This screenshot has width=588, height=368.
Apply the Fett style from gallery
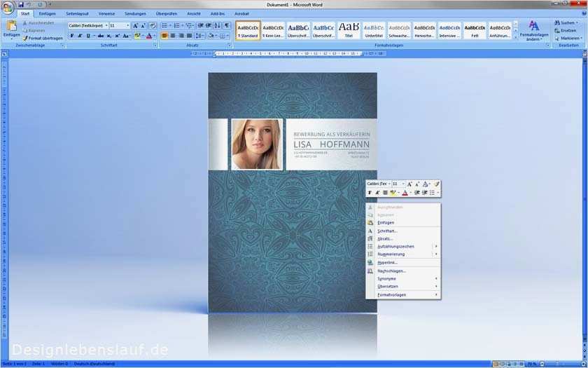pos(475,30)
